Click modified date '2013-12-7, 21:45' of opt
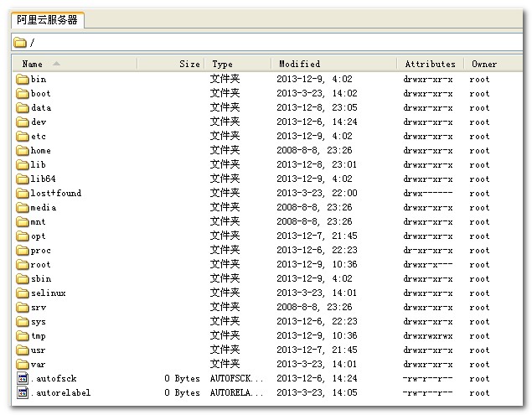Screen dimensions: 532x415 [x=317, y=236]
